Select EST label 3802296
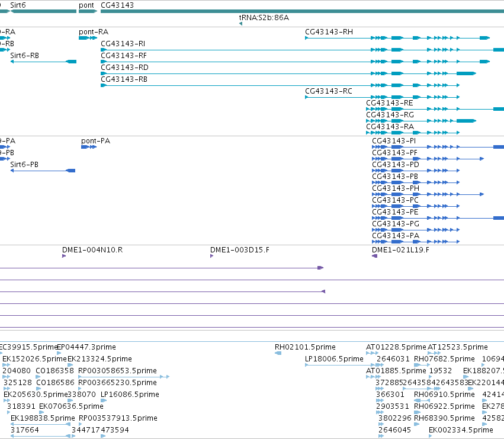Viewport: 504px width, 439px height. (x=395, y=419)
